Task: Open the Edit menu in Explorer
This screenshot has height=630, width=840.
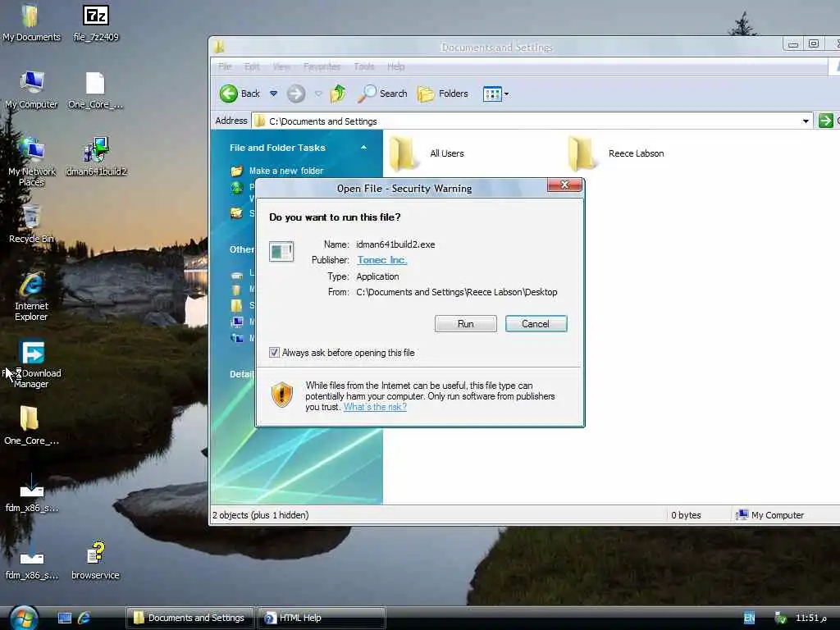Action: click(252, 66)
